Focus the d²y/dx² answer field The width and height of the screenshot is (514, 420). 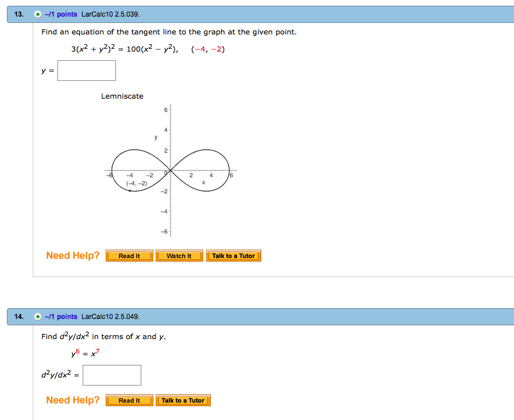[x=112, y=375]
